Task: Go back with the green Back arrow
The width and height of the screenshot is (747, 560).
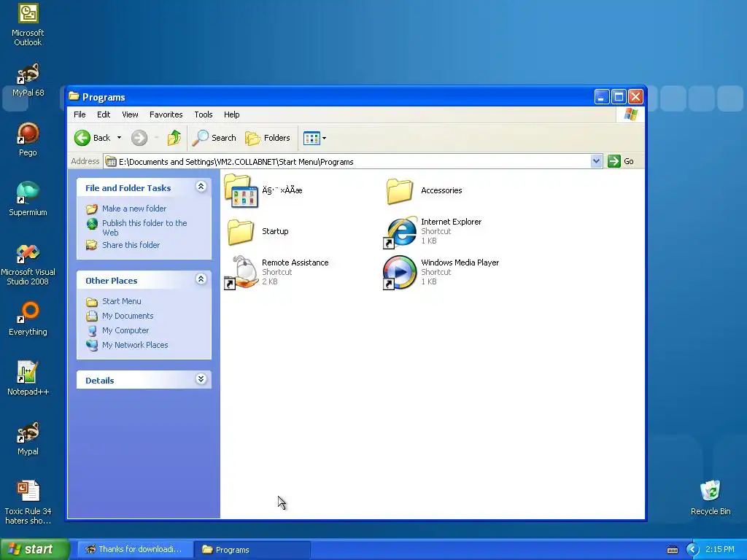Action: pos(92,138)
